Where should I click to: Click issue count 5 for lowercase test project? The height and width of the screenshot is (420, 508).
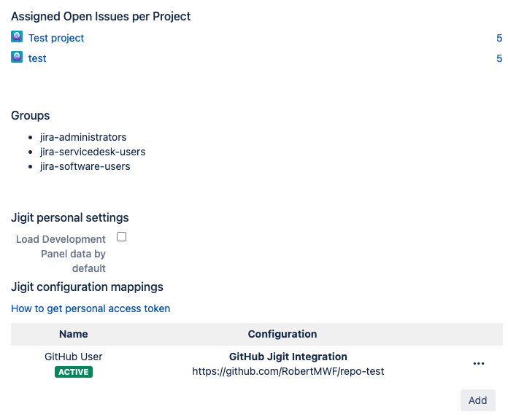499,58
